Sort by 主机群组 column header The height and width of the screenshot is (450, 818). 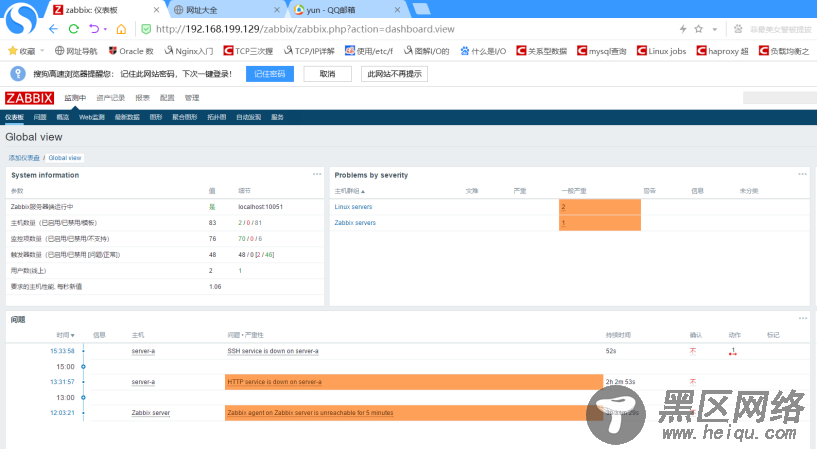click(350, 191)
